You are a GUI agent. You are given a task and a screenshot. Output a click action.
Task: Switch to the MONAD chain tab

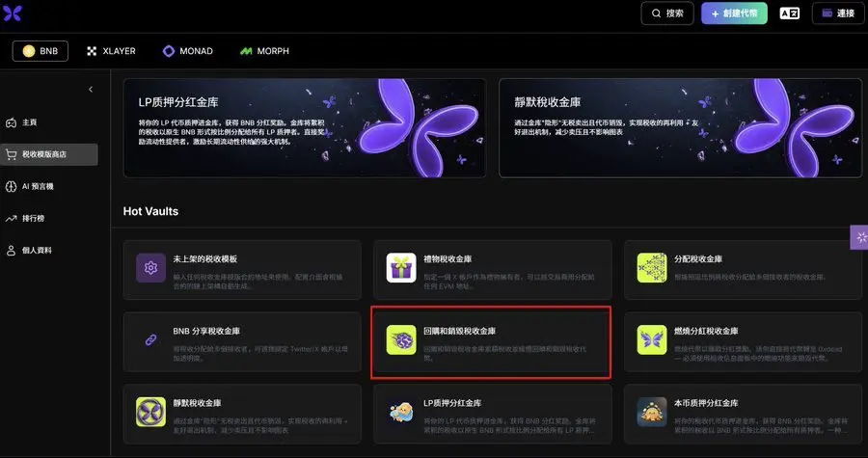point(188,51)
